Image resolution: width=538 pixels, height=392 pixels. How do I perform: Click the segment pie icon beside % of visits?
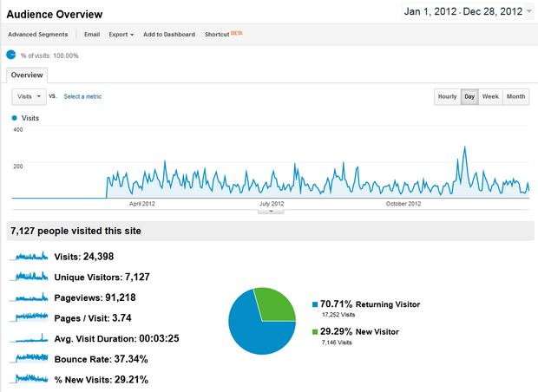click(x=11, y=55)
